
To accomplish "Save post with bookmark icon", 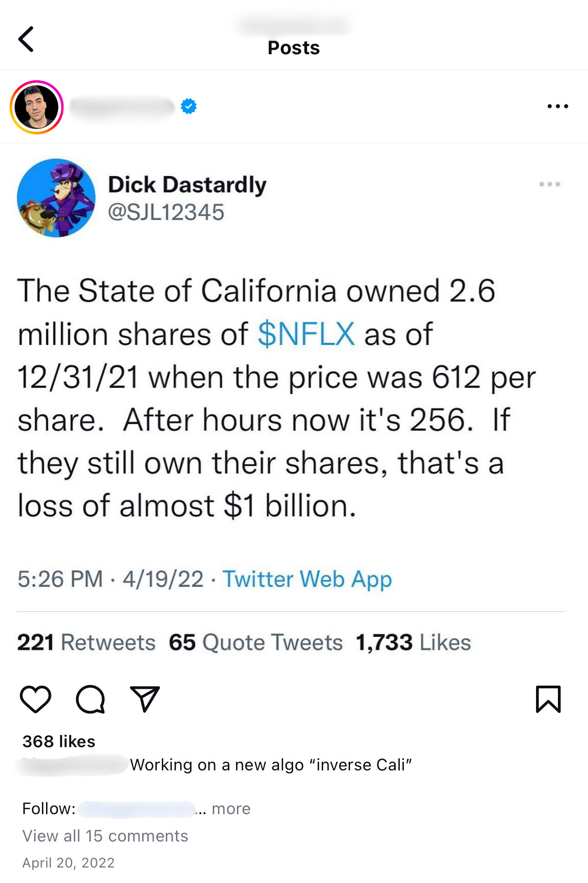I will click(x=548, y=699).
